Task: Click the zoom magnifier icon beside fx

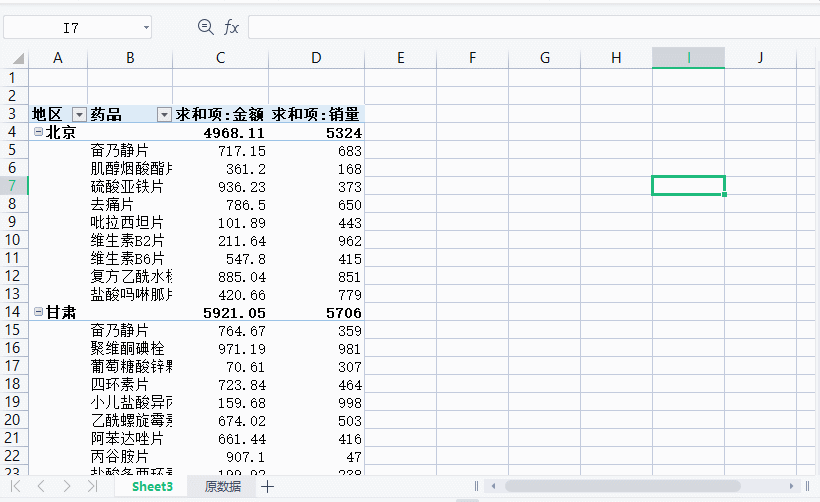Action: 206,28
